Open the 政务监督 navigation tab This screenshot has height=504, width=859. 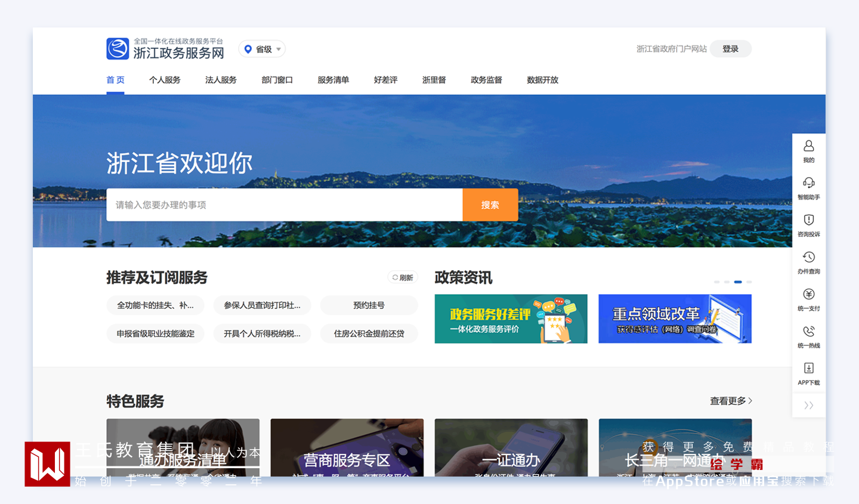[x=486, y=80]
